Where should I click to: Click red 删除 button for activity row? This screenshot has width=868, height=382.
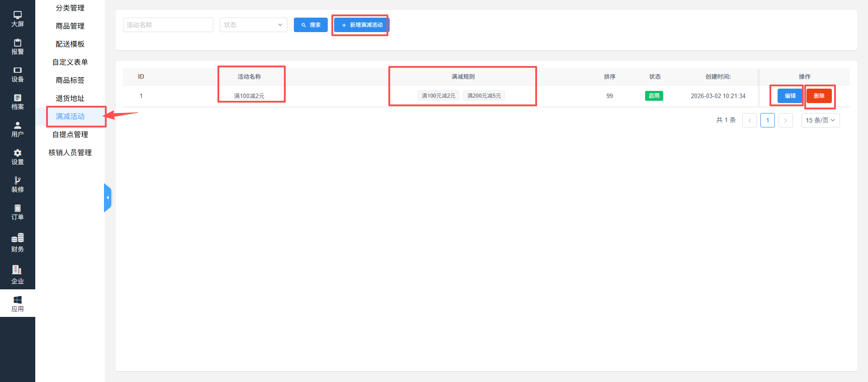819,96
